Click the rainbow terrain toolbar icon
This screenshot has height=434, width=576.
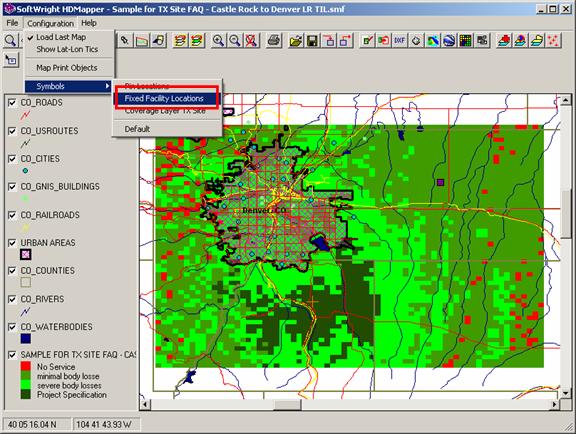coord(433,40)
